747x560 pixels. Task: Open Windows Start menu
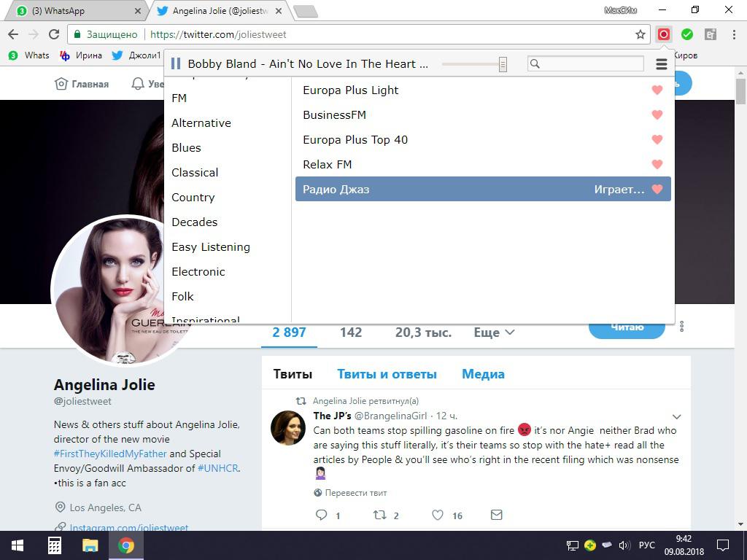[x=18, y=545]
